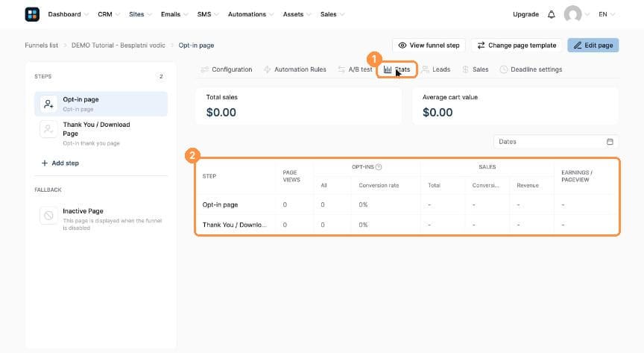Go to Funnels list breadcrumb
This screenshot has height=353, width=644.
click(42, 46)
